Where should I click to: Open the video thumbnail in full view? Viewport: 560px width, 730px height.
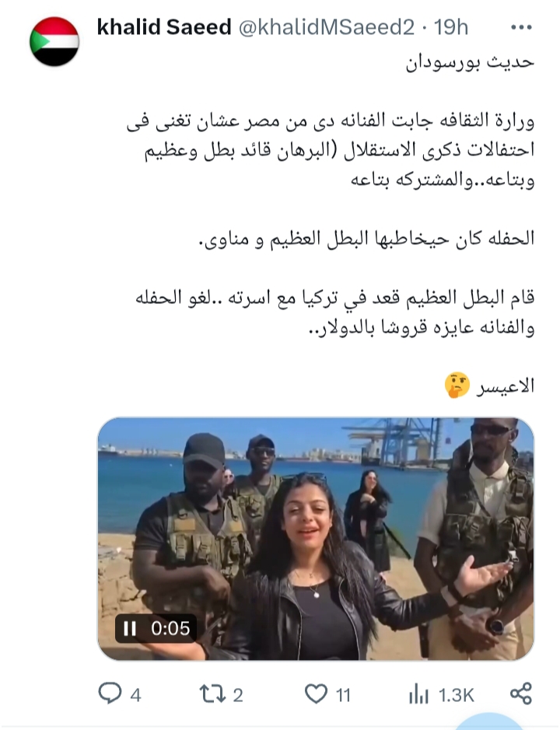click(316, 539)
